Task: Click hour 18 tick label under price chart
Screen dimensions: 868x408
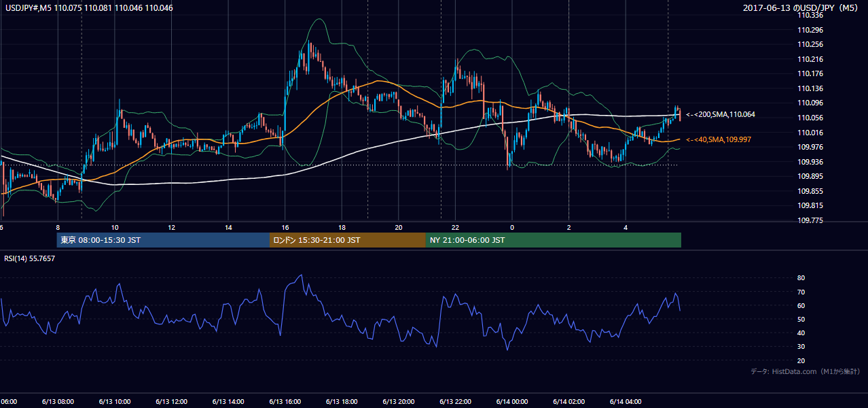Action: click(x=342, y=227)
